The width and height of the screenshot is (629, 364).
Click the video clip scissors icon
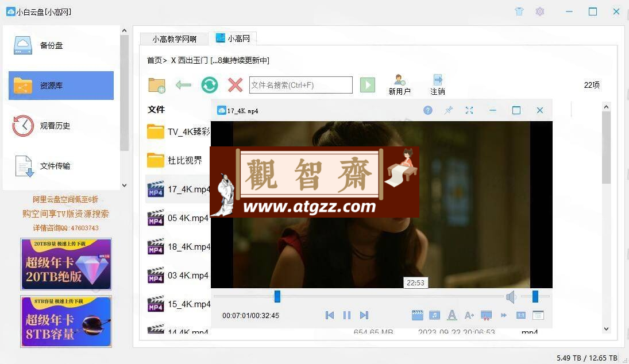click(486, 316)
